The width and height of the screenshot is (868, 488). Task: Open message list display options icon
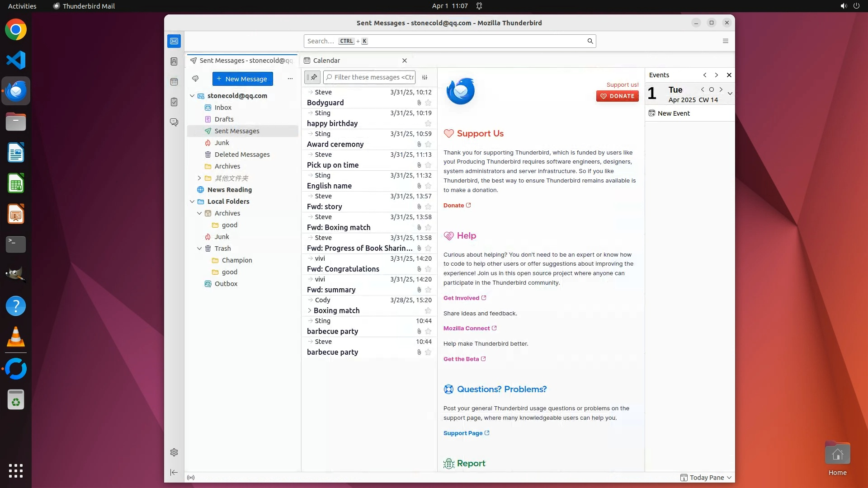point(425,77)
